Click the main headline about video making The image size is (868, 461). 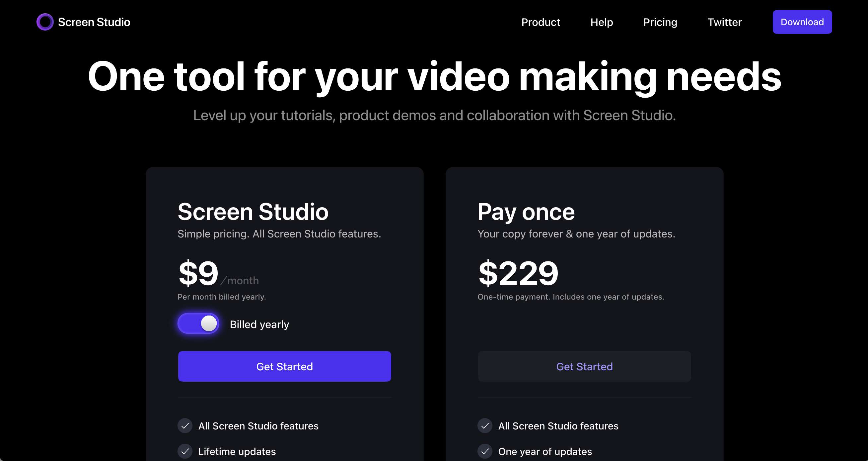[x=434, y=76]
